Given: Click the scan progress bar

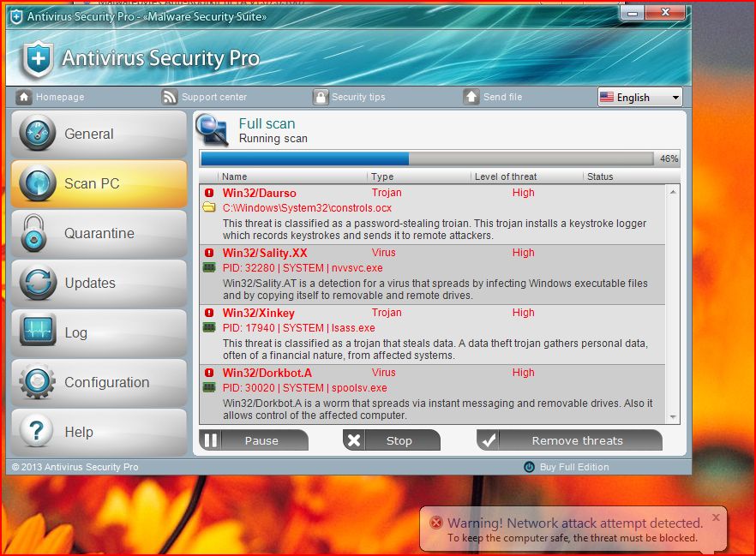Looking at the screenshot, I should [x=427, y=158].
